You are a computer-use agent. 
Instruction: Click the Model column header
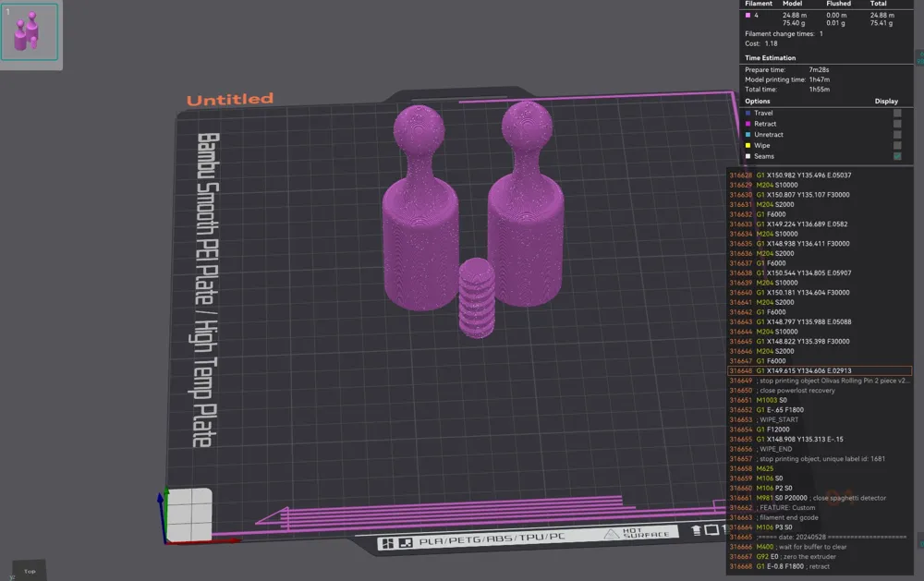tap(792, 4)
